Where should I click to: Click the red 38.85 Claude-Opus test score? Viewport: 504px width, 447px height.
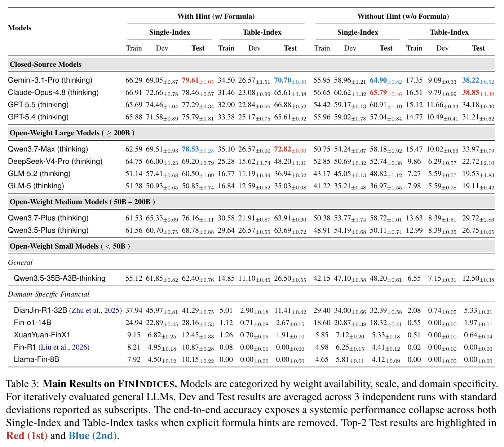[x=478, y=93]
